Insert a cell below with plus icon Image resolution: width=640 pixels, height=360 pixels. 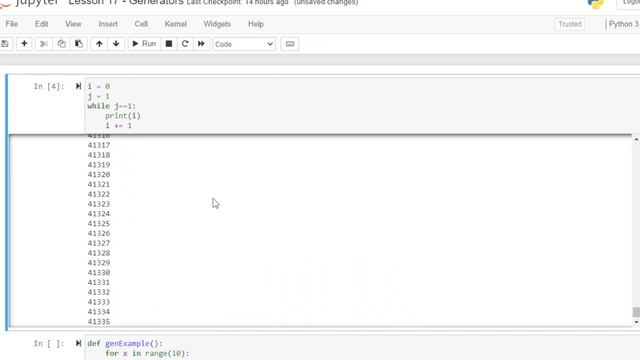[24, 44]
